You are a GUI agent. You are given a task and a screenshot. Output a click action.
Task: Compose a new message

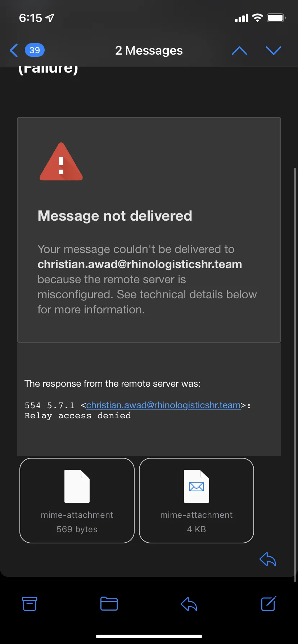coord(268,603)
